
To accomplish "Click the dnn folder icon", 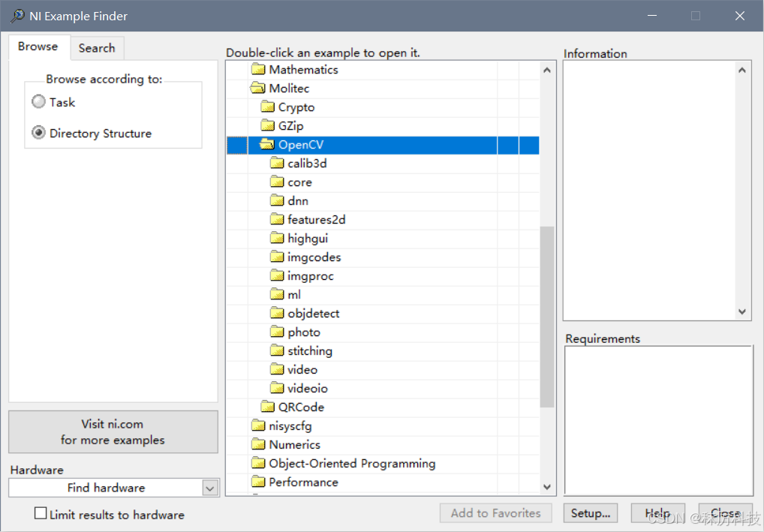I will coord(277,200).
